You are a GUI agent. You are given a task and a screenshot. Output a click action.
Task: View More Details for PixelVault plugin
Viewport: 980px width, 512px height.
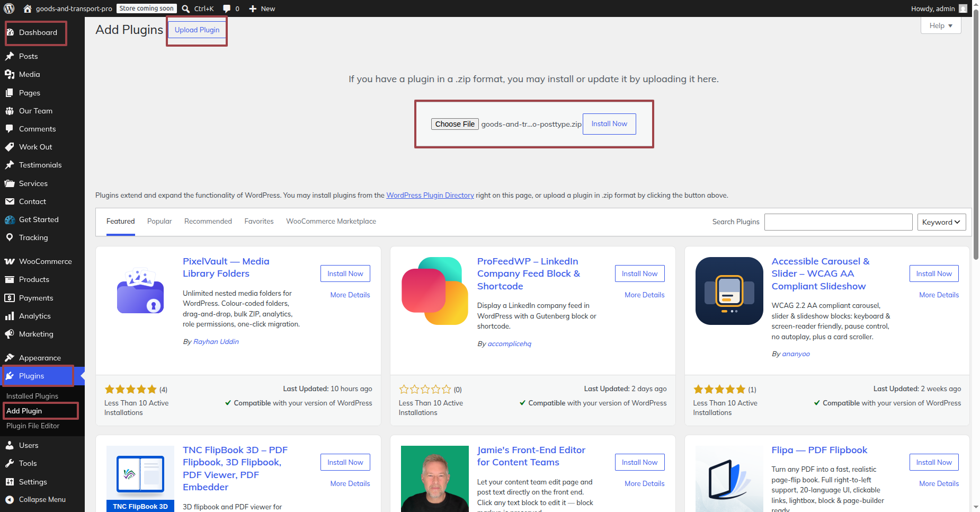pyautogui.click(x=350, y=295)
